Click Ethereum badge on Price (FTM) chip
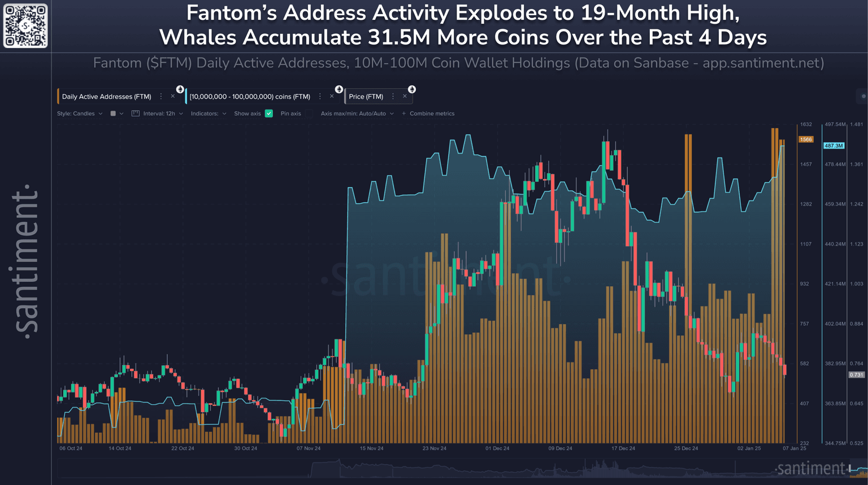 pyautogui.click(x=412, y=89)
